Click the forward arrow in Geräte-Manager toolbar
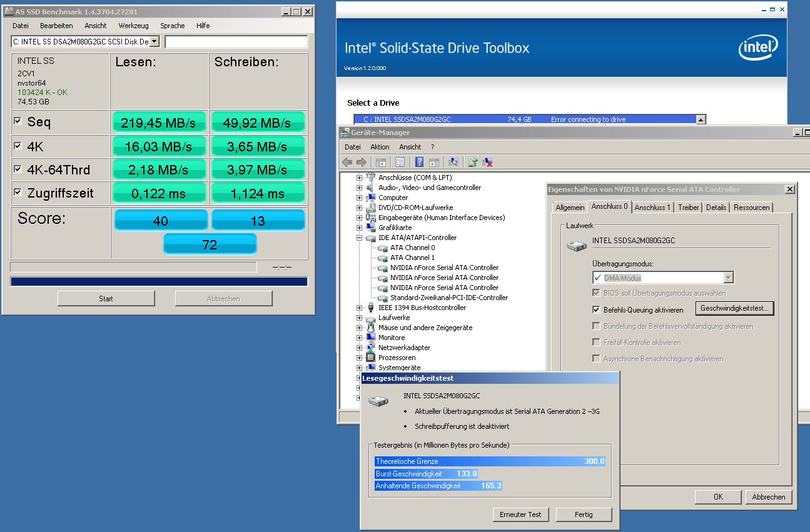Viewport: 810px width, 532px height. (361, 162)
